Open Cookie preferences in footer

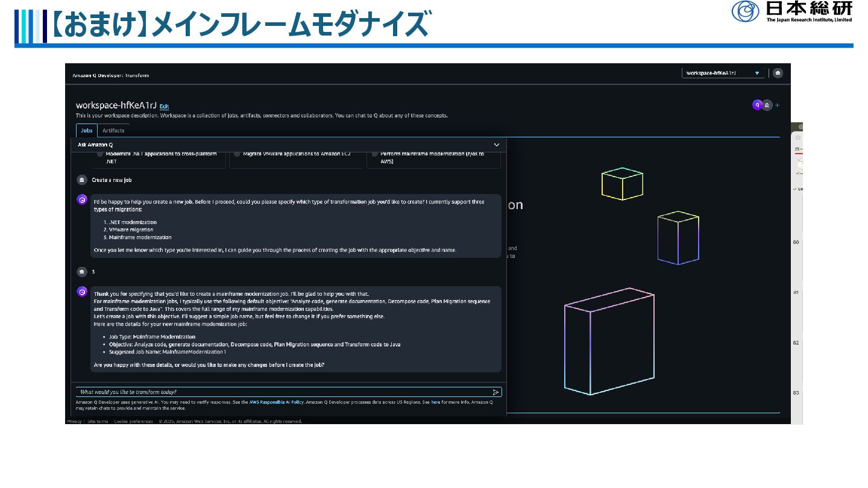[x=133, y=421]
